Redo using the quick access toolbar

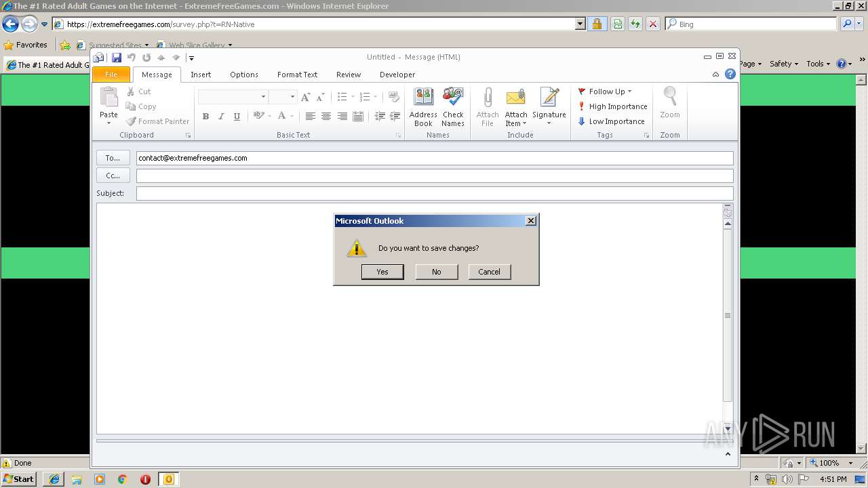point(146,58)
